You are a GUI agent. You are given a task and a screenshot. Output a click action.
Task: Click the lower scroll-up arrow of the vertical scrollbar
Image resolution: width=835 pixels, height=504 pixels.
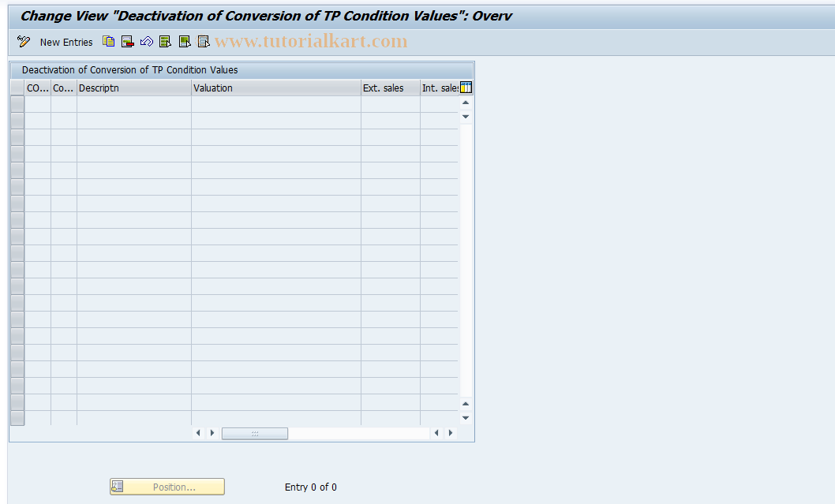coord(466,404)
